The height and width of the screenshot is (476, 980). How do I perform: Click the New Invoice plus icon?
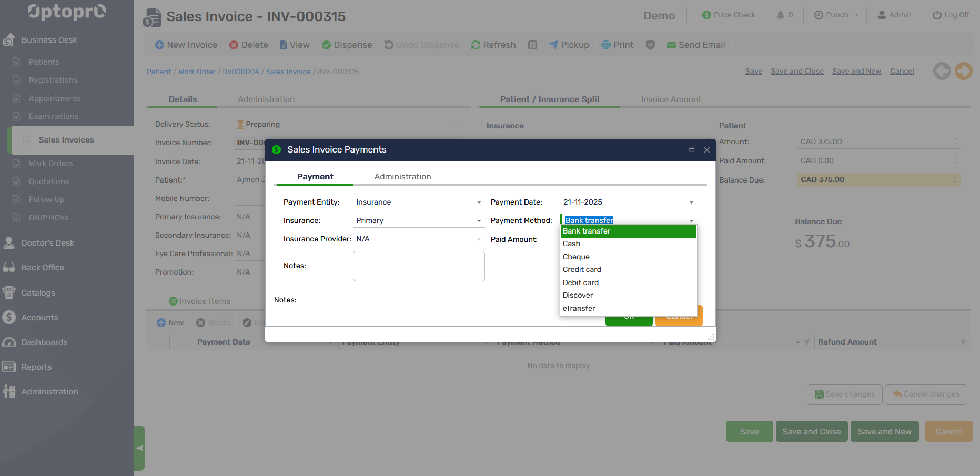(159, 45)
